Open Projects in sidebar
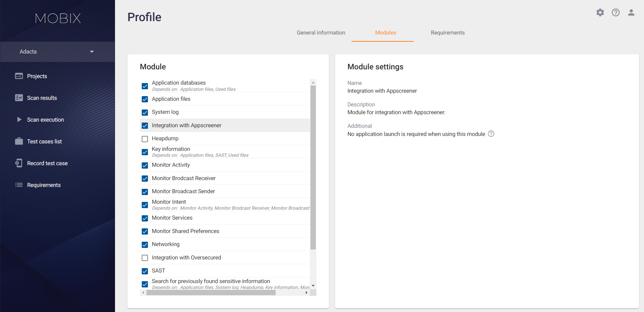 click(37, 76)
